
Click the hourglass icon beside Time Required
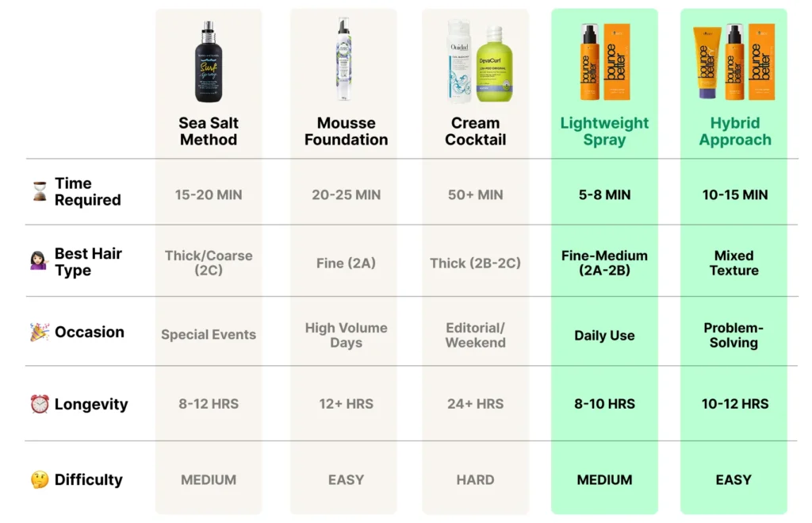click(x=40, y=191)
